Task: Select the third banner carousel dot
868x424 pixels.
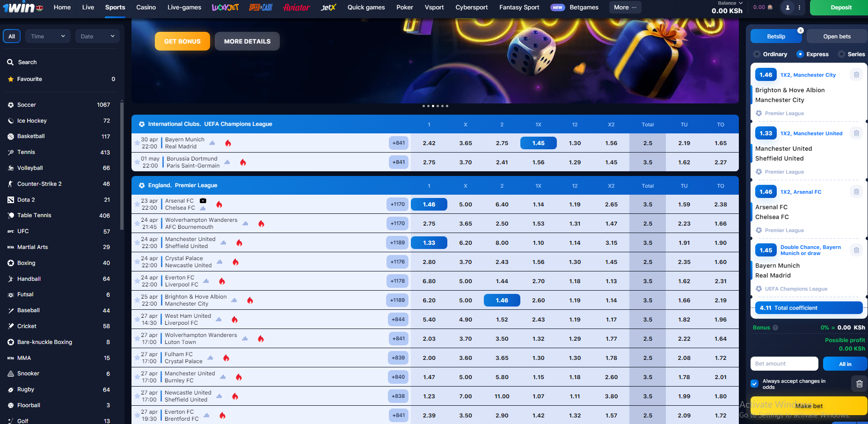Action: click(x=433, y=106)
